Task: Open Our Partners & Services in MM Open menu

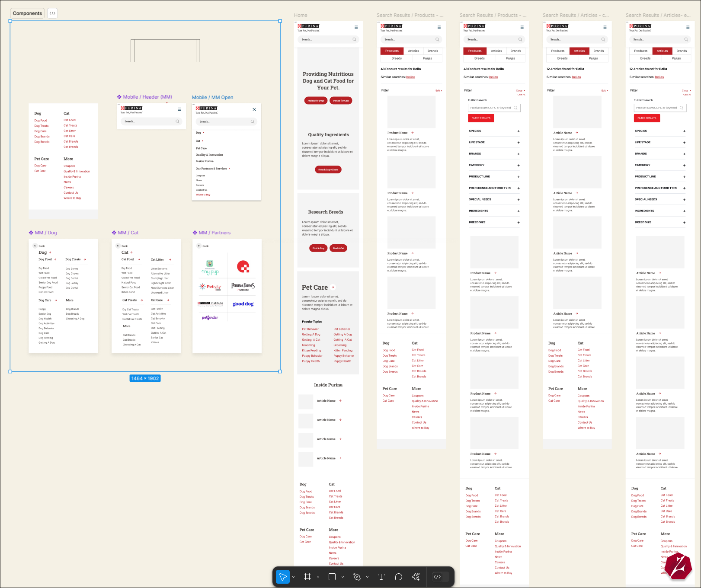Action: click(213, 169)
